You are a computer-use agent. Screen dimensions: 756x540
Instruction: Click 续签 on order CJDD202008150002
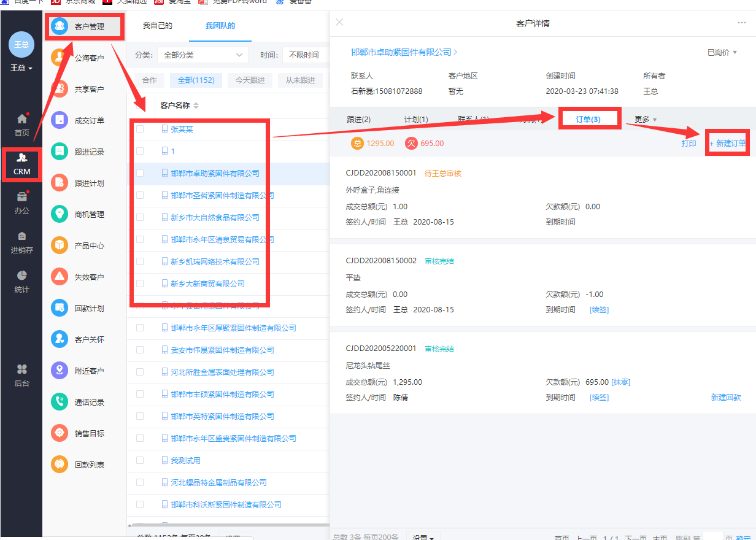599,309
